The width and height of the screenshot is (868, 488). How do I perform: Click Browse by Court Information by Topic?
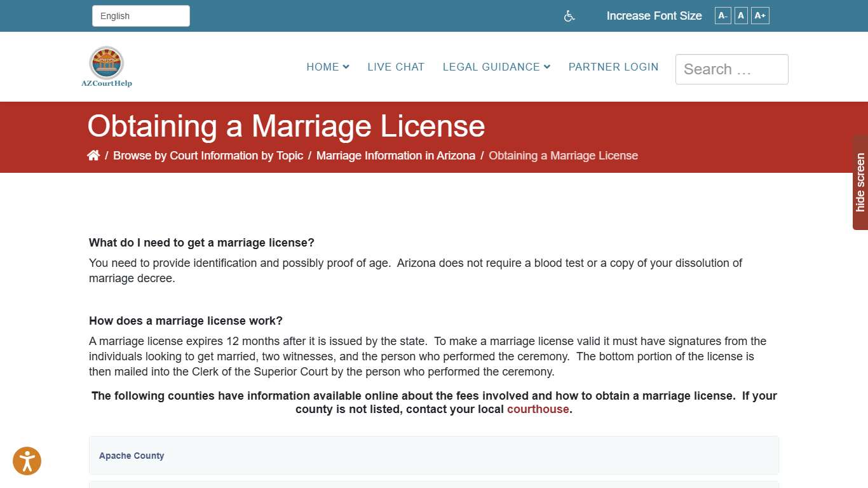(208, 155)
